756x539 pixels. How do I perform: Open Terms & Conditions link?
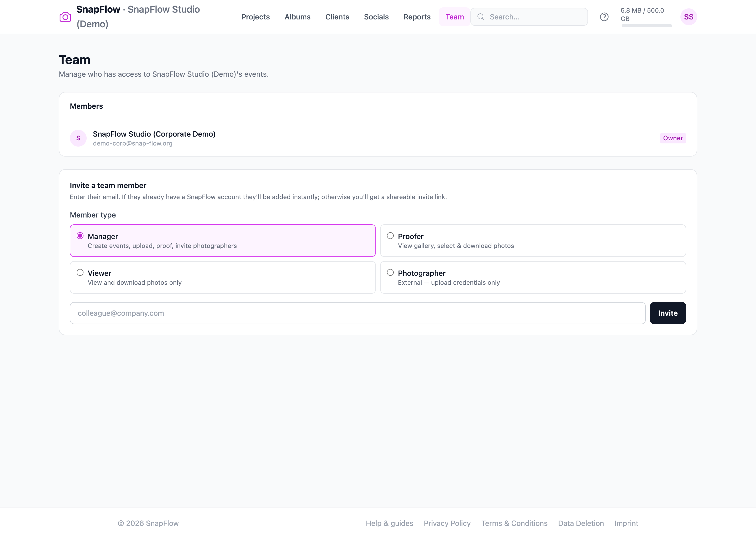514,523
